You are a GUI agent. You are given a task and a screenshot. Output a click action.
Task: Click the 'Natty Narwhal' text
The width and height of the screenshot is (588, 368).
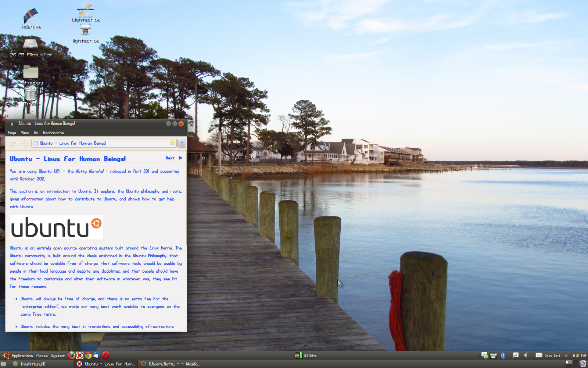pos(90,171)
